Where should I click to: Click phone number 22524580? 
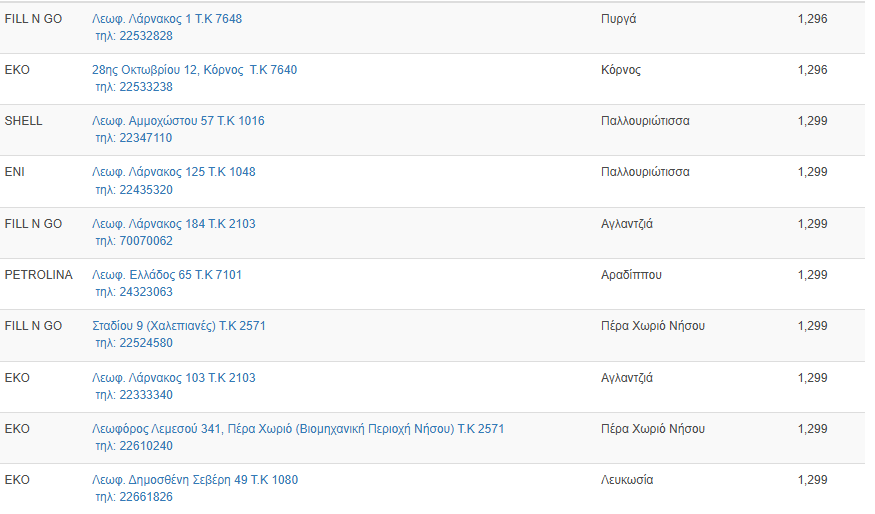(134, 343)
